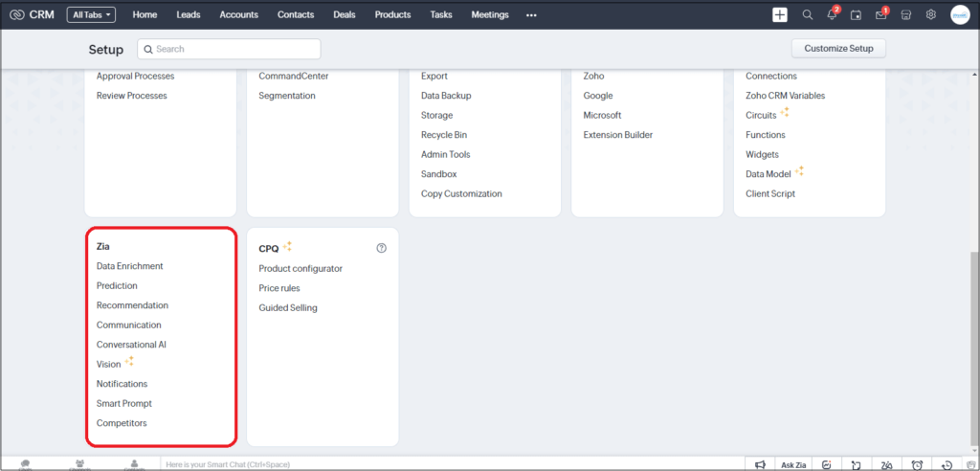Open the recent items history icon

coord(947,464)
